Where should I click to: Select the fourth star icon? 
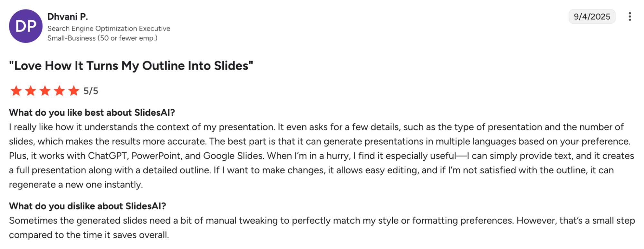60,91
